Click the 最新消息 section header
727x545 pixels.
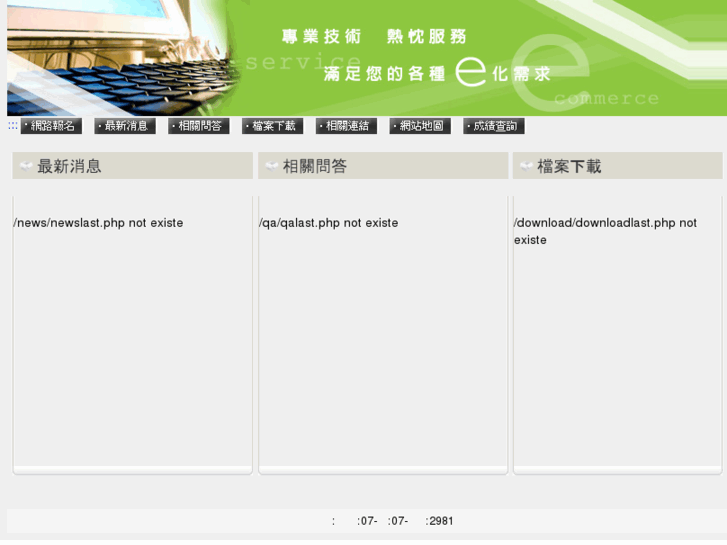click(x=133, y=166)
